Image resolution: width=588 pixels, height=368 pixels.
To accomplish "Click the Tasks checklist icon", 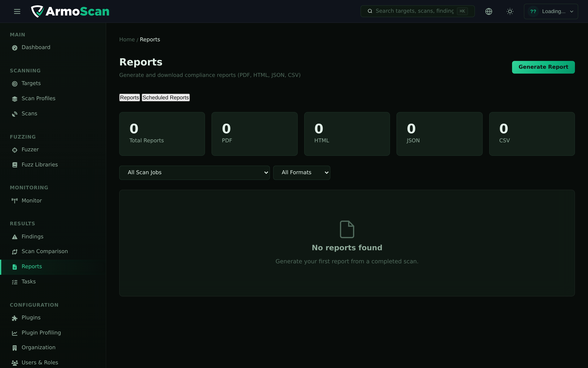I will pos(14,282).
